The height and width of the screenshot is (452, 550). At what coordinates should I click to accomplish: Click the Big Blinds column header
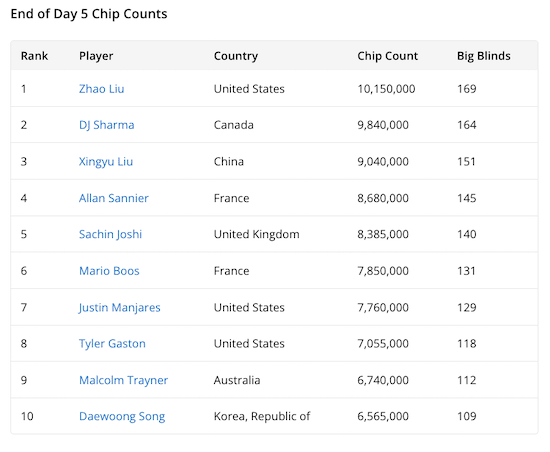[x=484, y=56]
